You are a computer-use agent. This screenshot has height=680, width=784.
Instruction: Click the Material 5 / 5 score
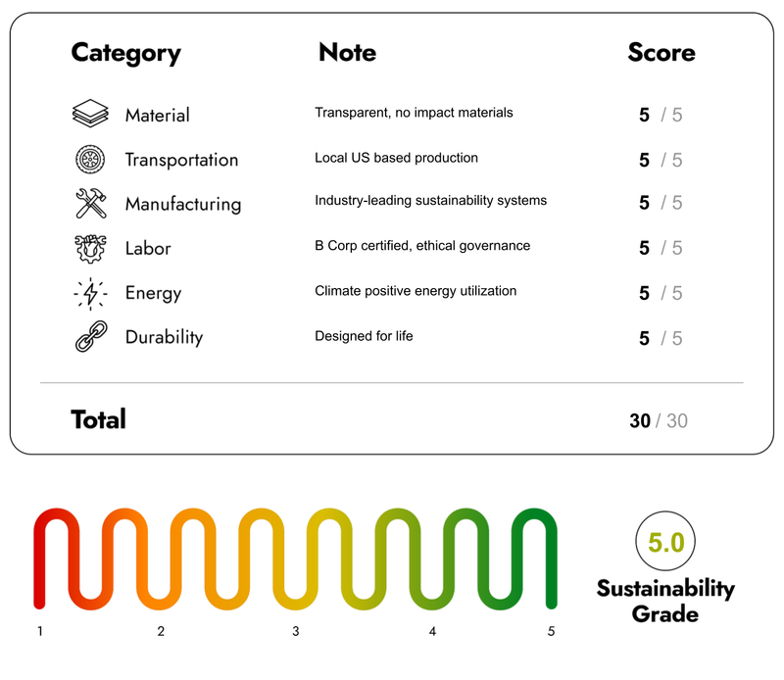(x=661, y=115)
